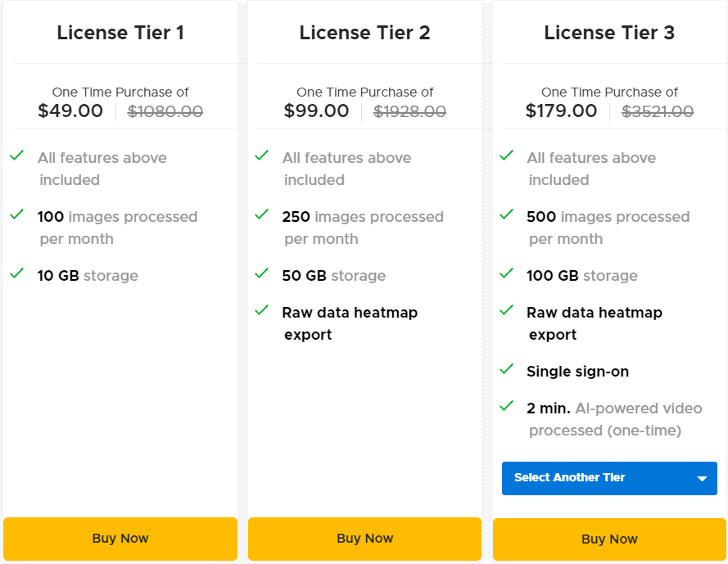Expand tier options via 'Select Another Tier' control
This screenshot has height=564, width=728.
pyautogui.click(x=609, y=478)
